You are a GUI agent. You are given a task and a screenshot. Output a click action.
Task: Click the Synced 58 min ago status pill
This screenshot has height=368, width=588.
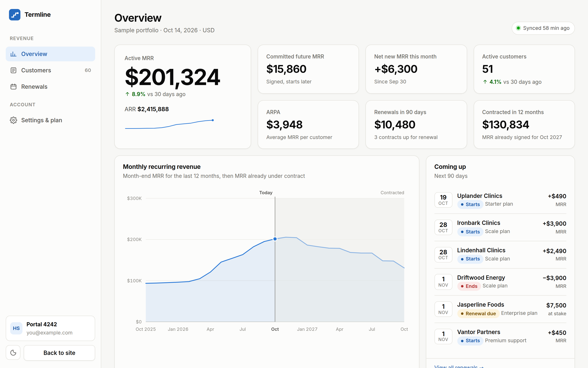click(x=543, y=28)
